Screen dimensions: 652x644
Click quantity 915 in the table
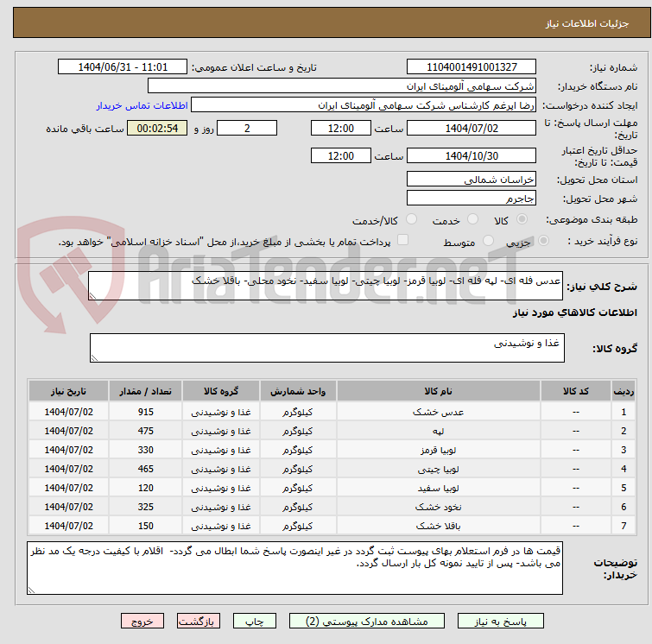click(146, 412)
